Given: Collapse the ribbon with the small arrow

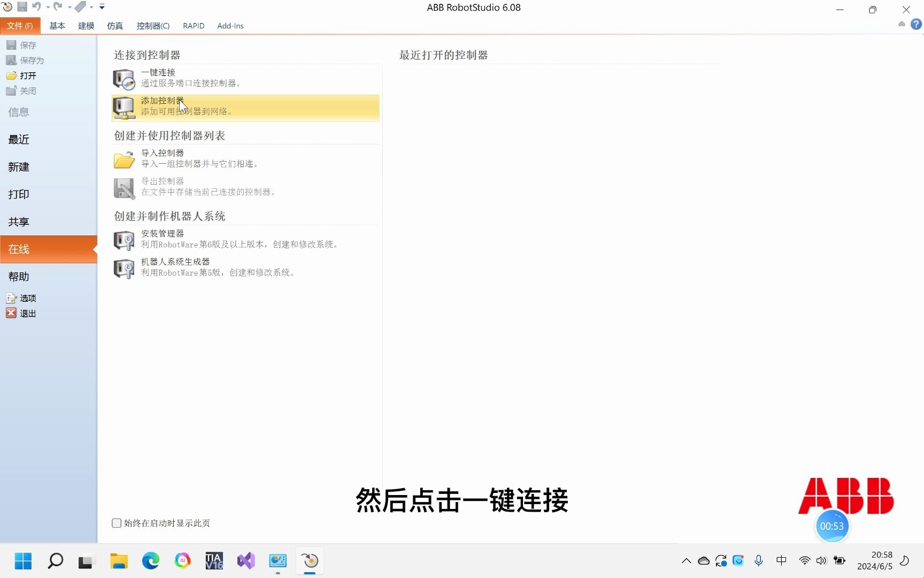Looking at the screenshot, I should [x=902, y=24].
